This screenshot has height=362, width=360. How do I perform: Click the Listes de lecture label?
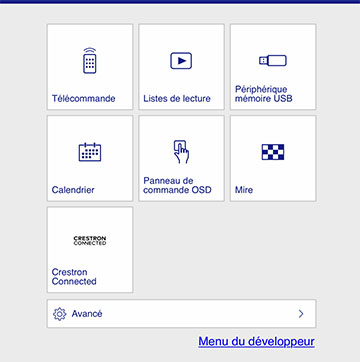click(x=177, y=99)
